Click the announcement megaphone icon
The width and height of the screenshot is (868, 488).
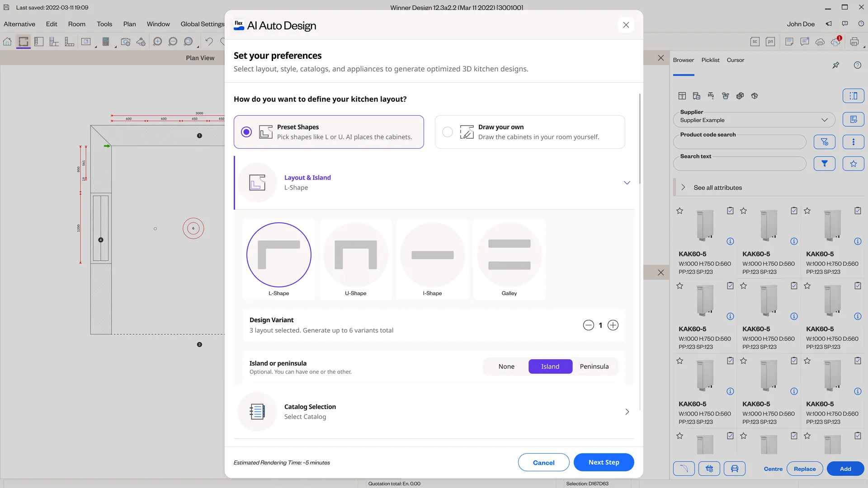click(829, 24)
